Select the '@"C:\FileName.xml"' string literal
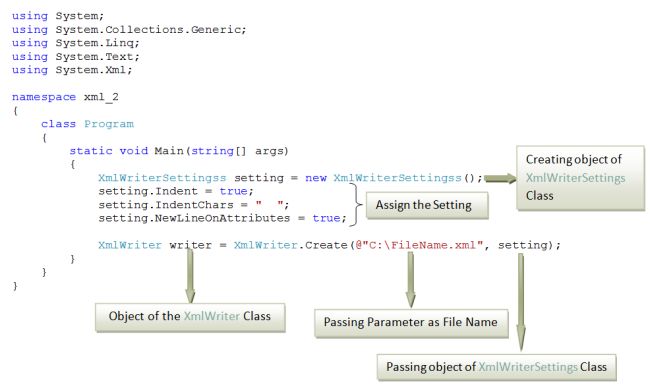This screenshot has height=390, width=650. coord(419,245)
